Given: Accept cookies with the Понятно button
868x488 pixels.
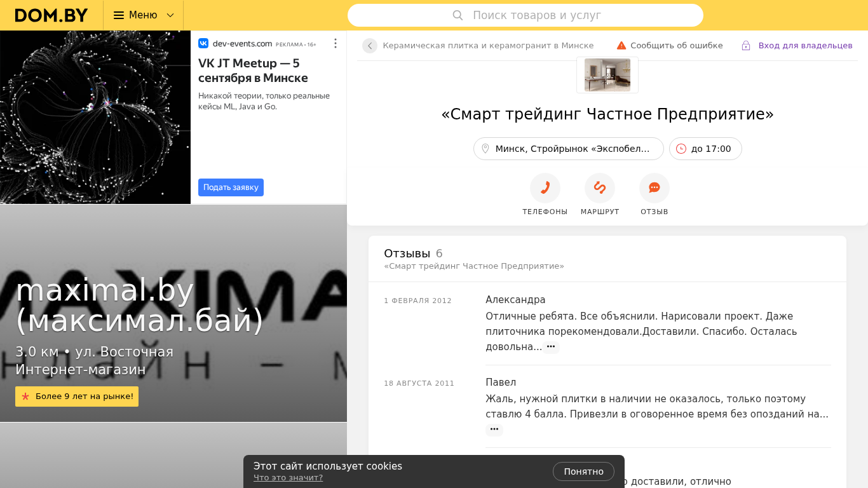Looking at the screenshot, I should click(x=583, y=471).
